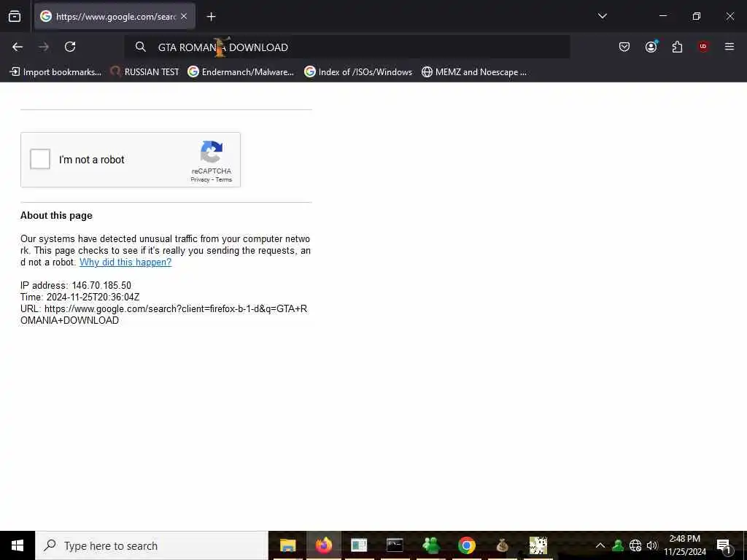Image resolution: width=747 pixels, height=560 pixels.
Task: Click the Time 2024-11-25T20:36:04Z line
Action: [80, 297]
